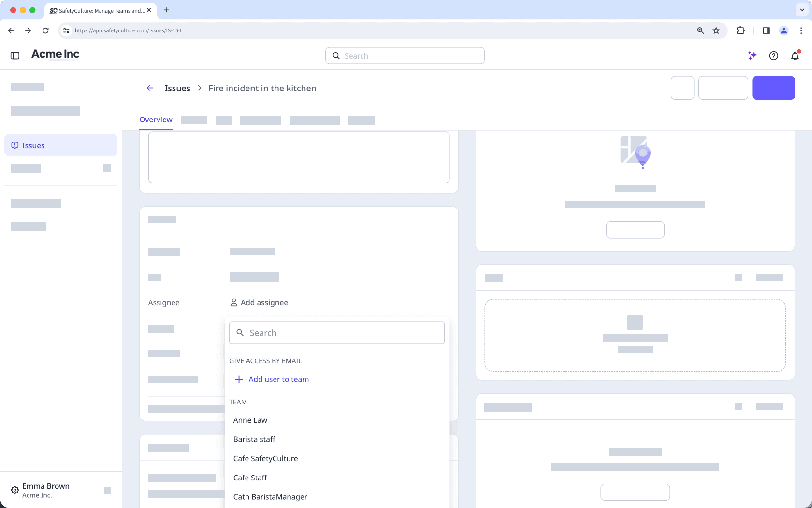Open the browser three-dot menu
Image resolution: width=812 pixels, height=508 pixels.
(801, 30)
